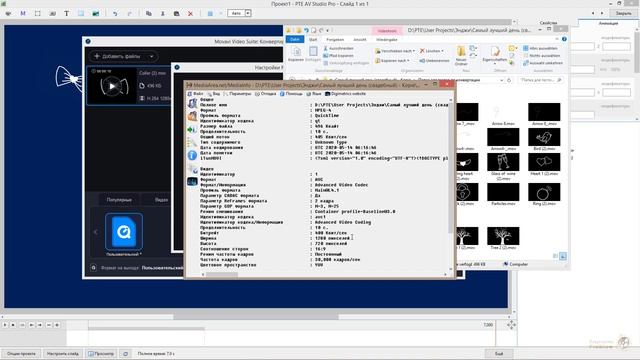Screen dimensions: 640x360
Task: Open the Ansicht ribbon tab in Explorer
Action: 360,40
